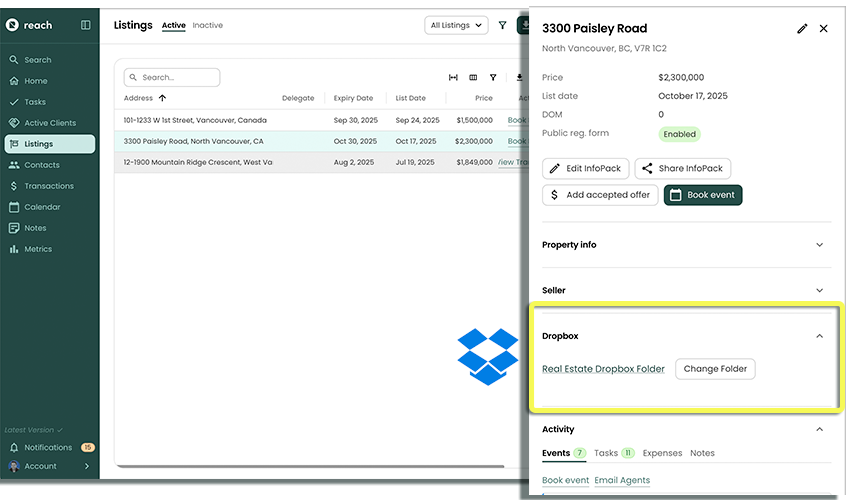
Task: Sort by the Address column arrow
Action: pos(162,98)
